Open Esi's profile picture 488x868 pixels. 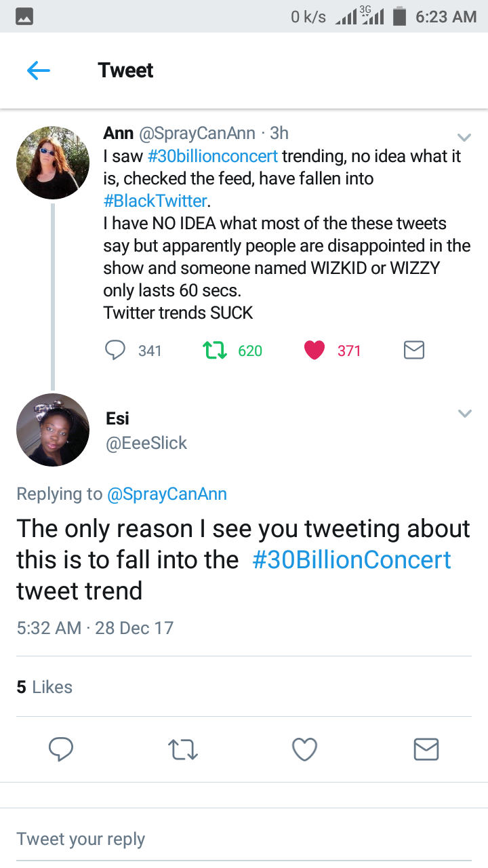pos(53,430)
